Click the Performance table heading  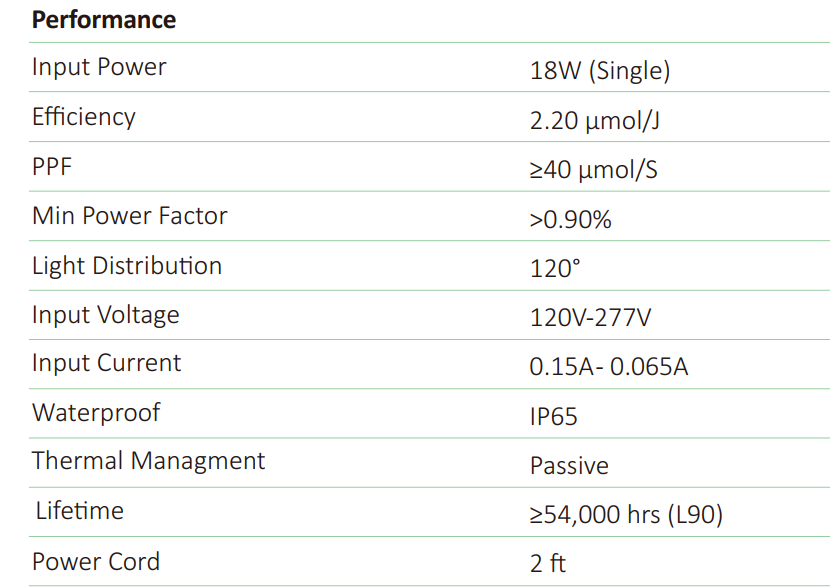pos(104,20)
